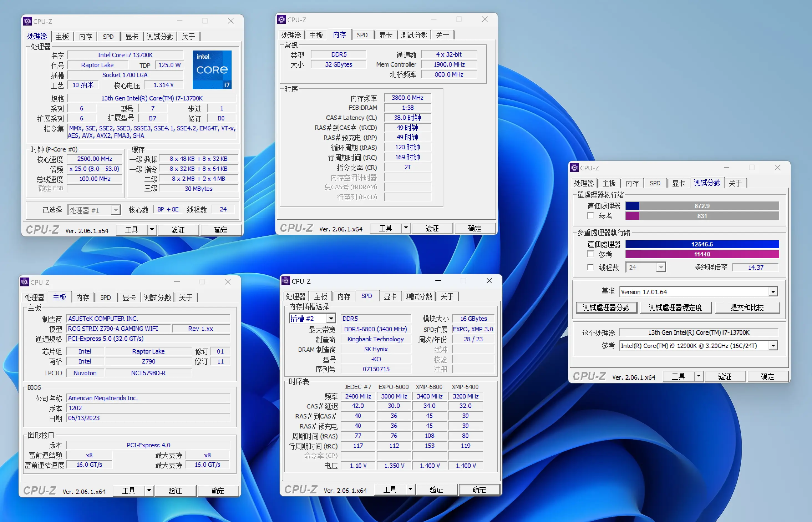
Task: Close the memory tab CPU-Z window
Action: pos(485,19)
